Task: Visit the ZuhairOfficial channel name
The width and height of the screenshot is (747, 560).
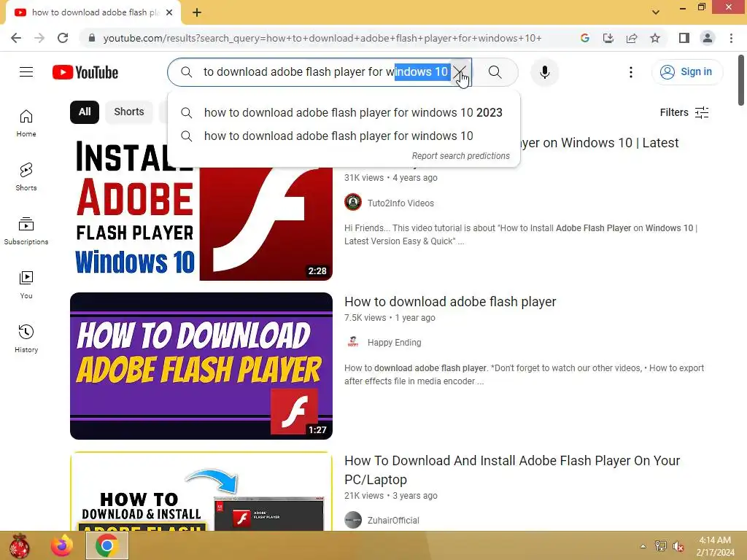Action: (393, 521)
